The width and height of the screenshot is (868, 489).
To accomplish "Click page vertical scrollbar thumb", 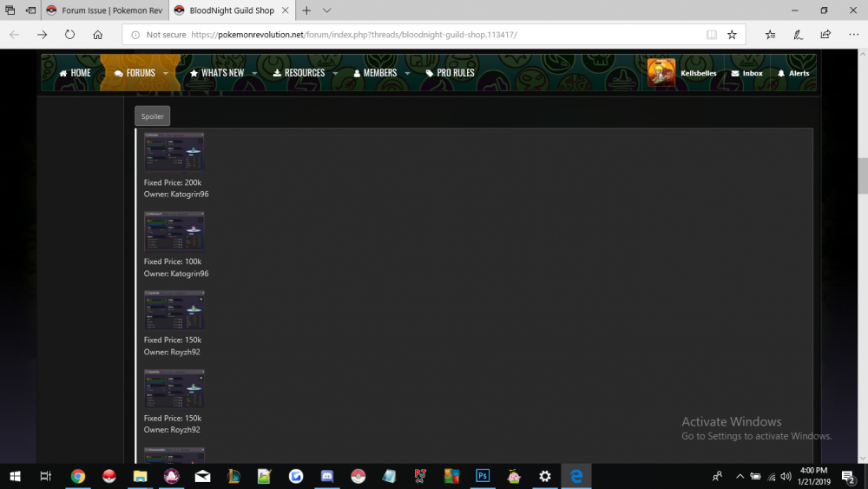I will click(x=863, y=176).
